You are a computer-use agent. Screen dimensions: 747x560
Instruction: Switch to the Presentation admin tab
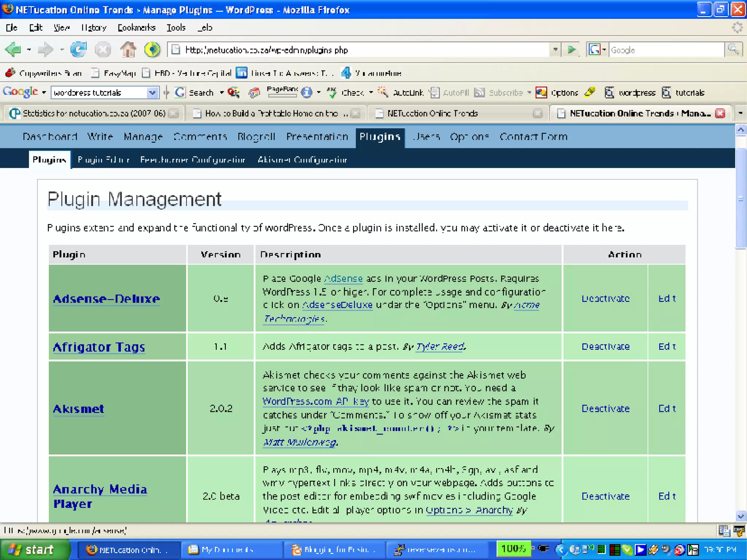point(317,137)
